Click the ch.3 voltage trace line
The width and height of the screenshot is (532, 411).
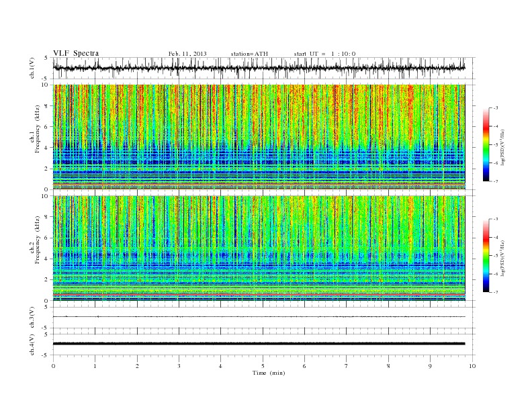[259, 317]
